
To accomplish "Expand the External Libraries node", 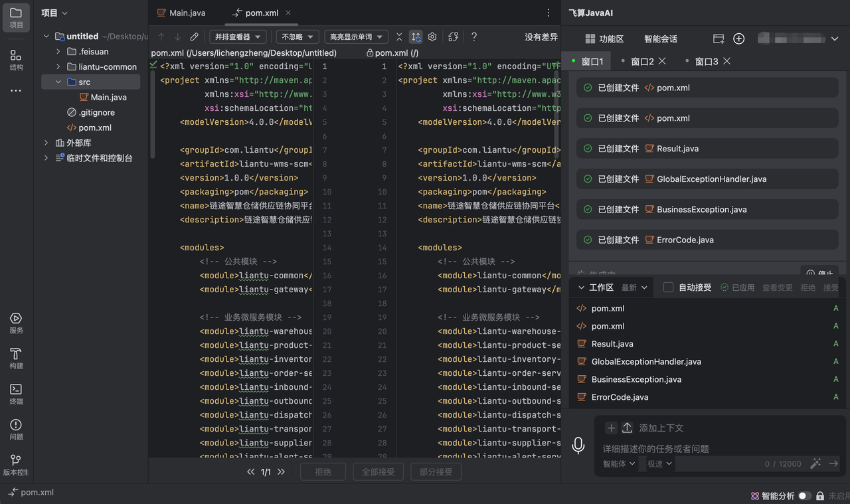I will pyautogui.click(x=46, y=143).
